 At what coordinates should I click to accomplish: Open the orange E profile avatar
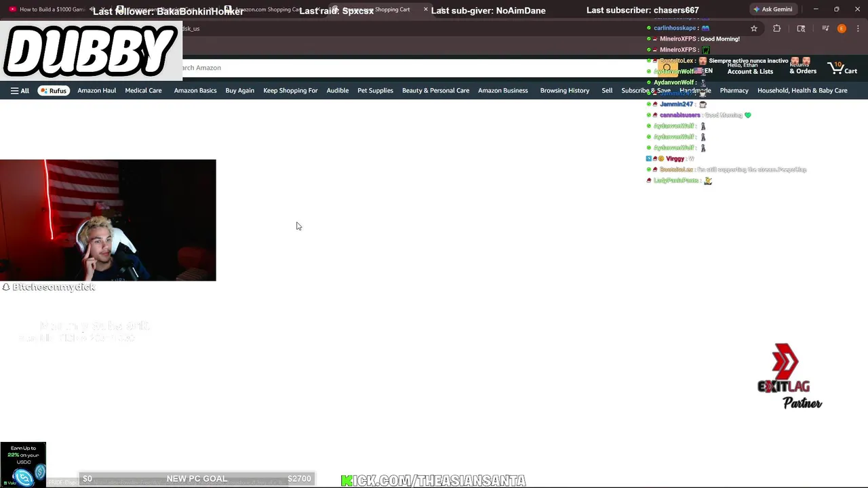click(x=842, y=28)
